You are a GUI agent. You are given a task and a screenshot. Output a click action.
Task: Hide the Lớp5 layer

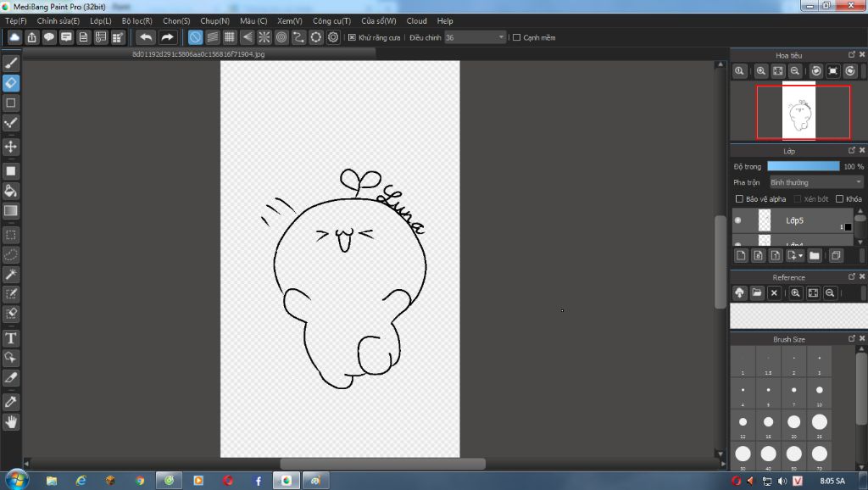pos(738,220)
